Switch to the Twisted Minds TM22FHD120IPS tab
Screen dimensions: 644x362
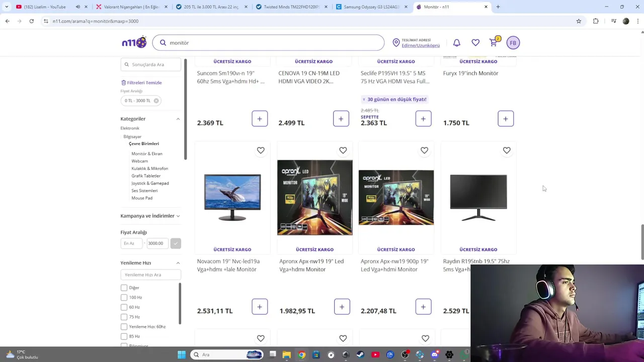click(292, 7)
